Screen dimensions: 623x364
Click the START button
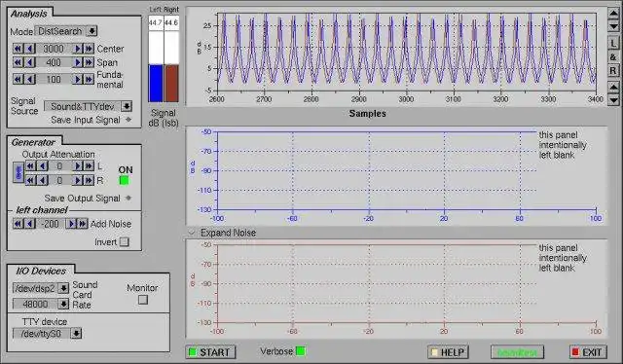tap(210, 352)
